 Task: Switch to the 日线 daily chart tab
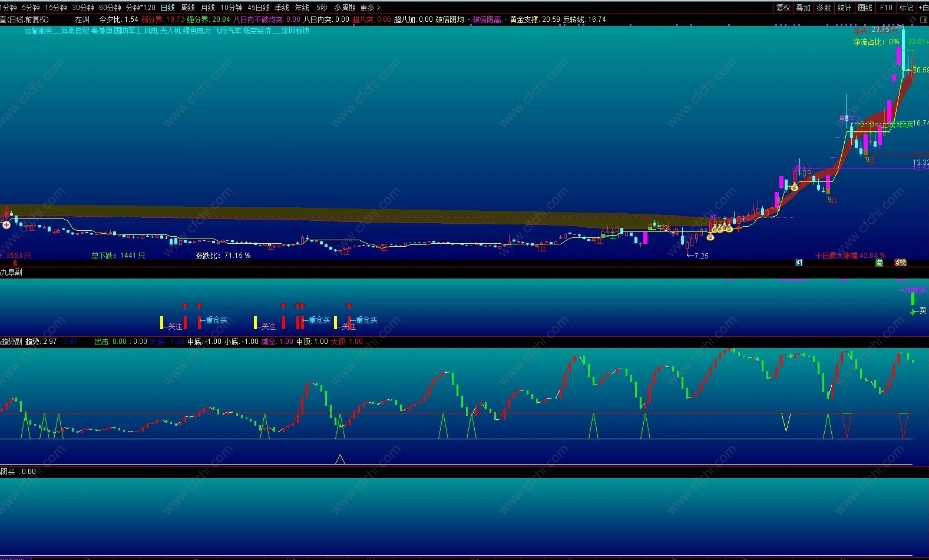point(168,8)
